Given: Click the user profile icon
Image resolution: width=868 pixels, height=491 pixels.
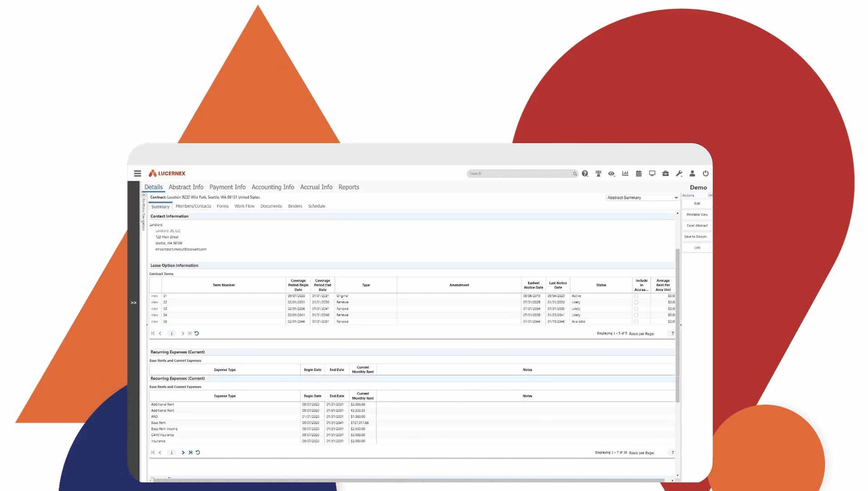Looking at the screenshot, I should (x=692, y=173).
